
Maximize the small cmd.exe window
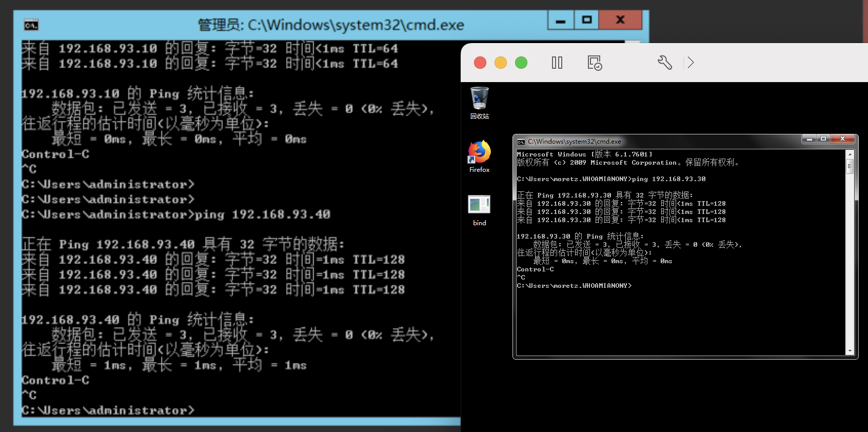pyautogui.click(x=823, y=139)
